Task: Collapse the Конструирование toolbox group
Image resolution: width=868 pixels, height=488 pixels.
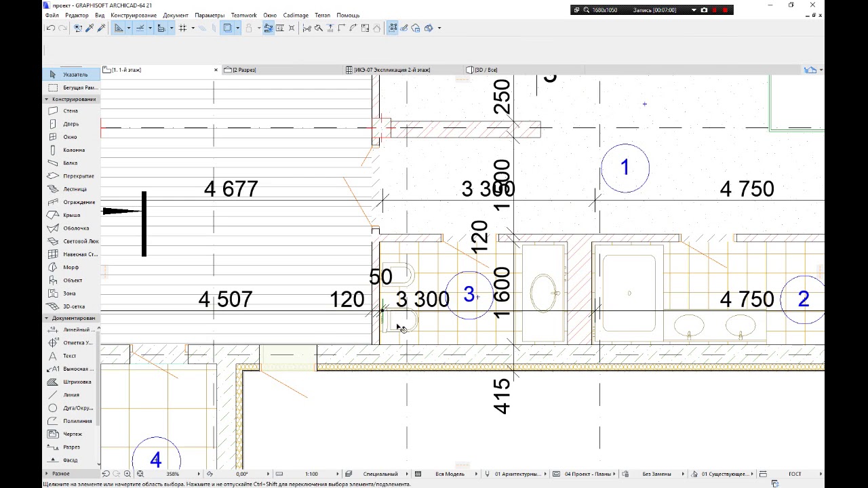Action: (71, 99)
